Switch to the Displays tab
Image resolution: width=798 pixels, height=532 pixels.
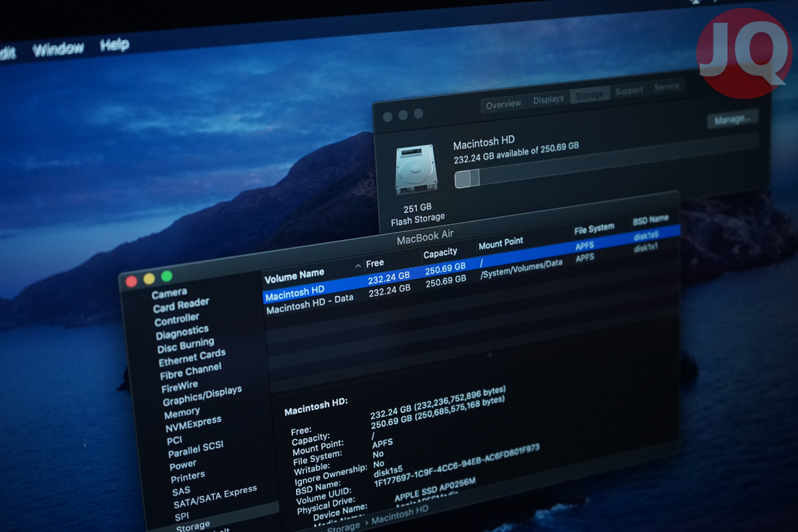point(549,100)
